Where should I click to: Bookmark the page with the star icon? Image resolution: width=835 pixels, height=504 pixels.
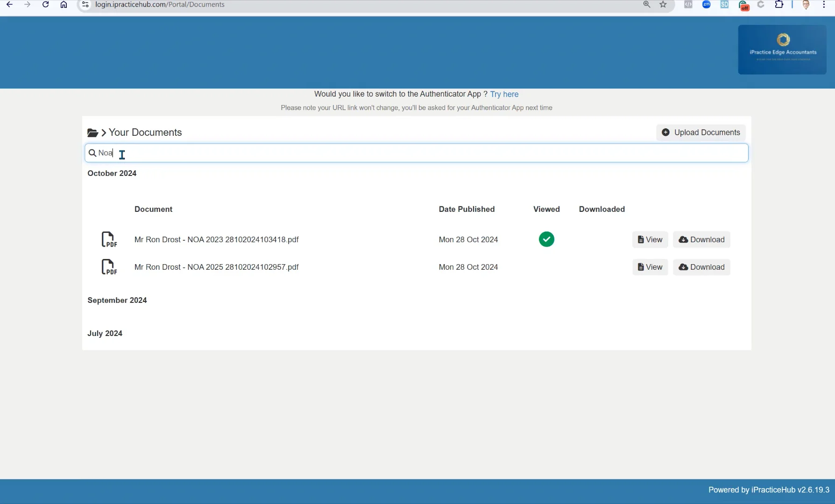click(663, 5)
